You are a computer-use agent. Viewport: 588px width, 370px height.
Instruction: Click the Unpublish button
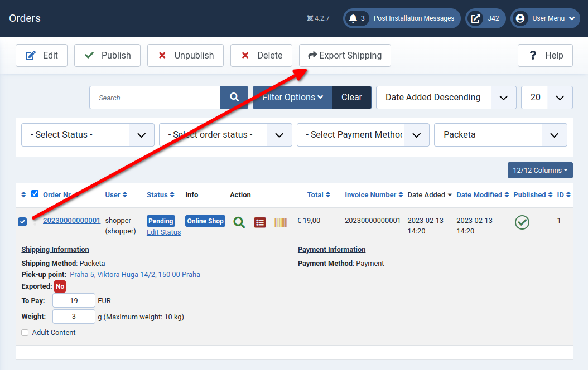coord(185,55)
